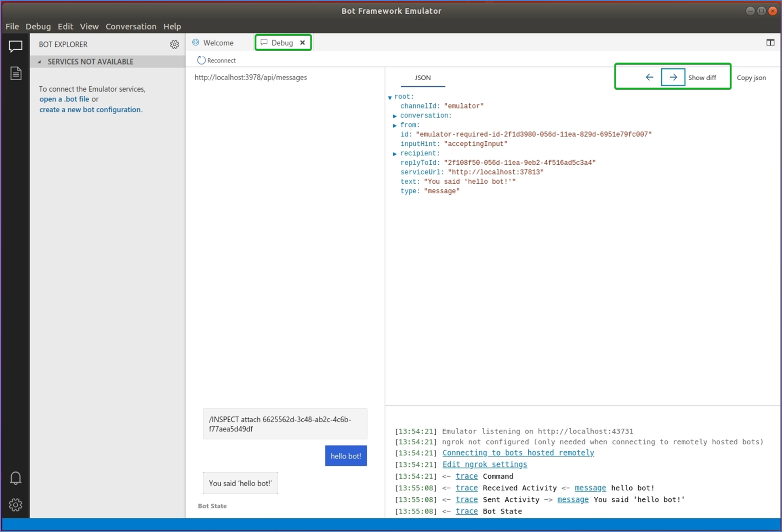Select the Debug tab

(282, 42)
